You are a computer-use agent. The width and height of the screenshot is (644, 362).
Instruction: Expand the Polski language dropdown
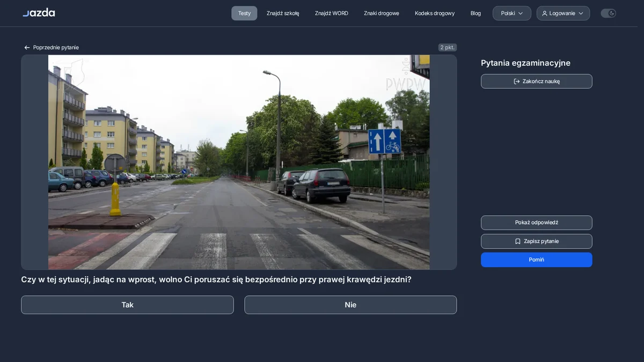point(512,13)
